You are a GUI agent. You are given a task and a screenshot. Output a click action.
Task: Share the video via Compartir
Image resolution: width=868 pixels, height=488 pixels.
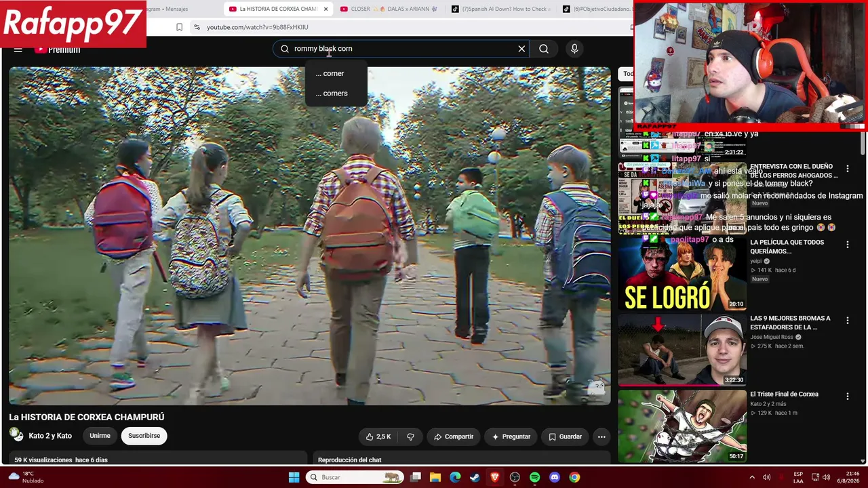coord(454,436)
